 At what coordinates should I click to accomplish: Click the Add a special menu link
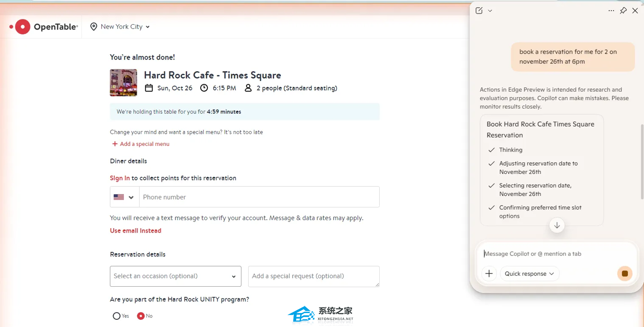[144, 144]
